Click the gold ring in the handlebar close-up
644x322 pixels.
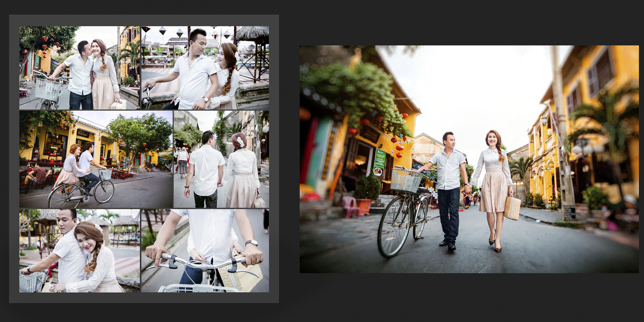(x=258, y=261)
